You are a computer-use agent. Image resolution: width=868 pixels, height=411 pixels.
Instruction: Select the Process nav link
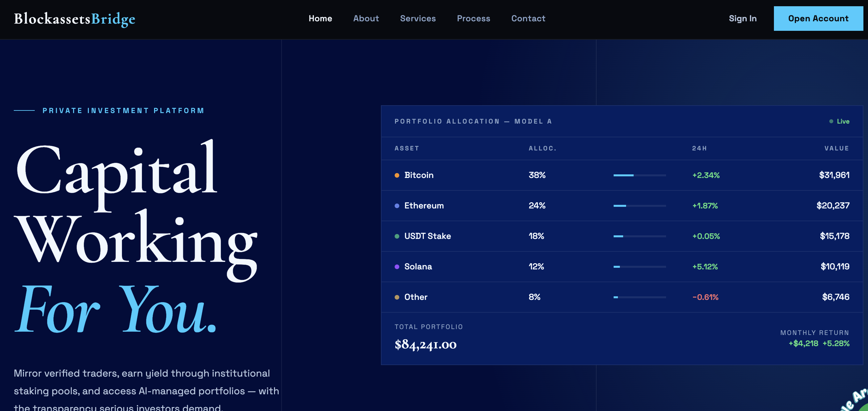pos(473,19)
